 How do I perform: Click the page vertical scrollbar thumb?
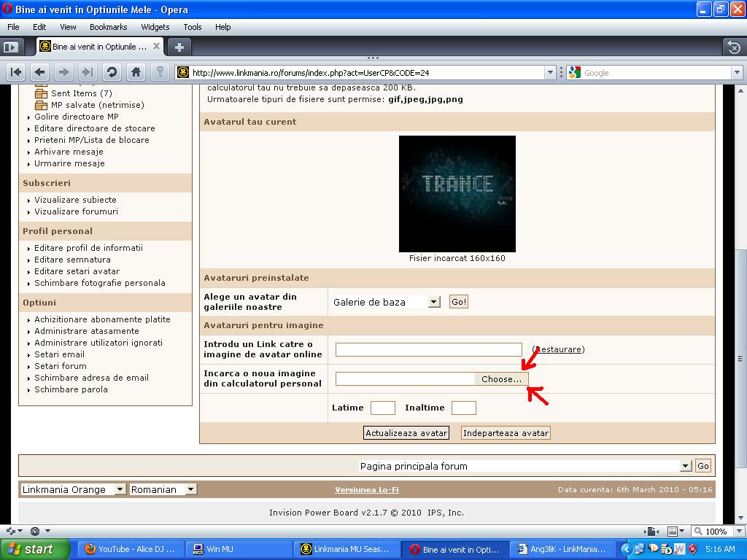click(740, 357)
